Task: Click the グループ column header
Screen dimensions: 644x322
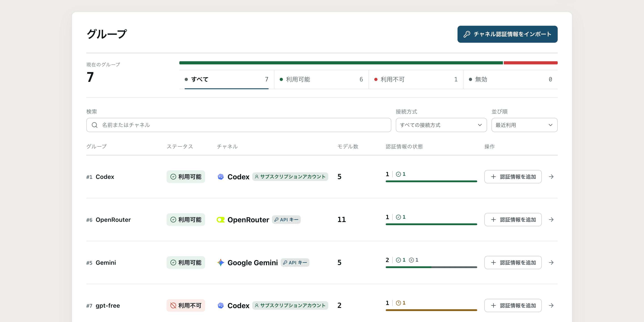Action: 97,146
